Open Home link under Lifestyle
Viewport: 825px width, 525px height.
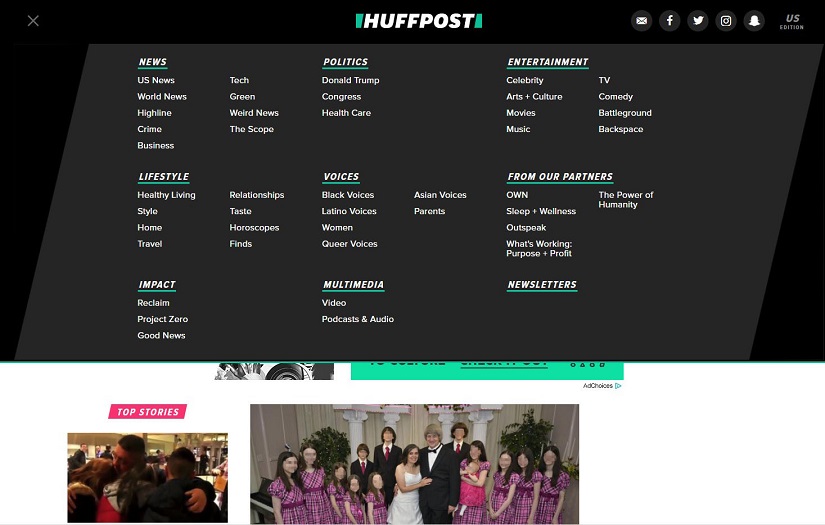click(149, 228)
